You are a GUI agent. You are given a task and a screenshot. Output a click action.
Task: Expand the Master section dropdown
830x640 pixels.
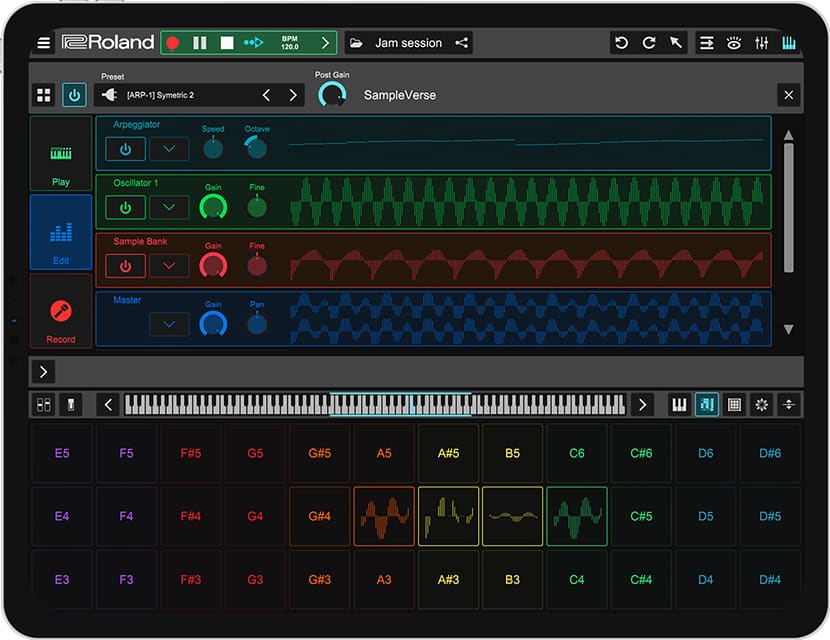pos(169,324)
